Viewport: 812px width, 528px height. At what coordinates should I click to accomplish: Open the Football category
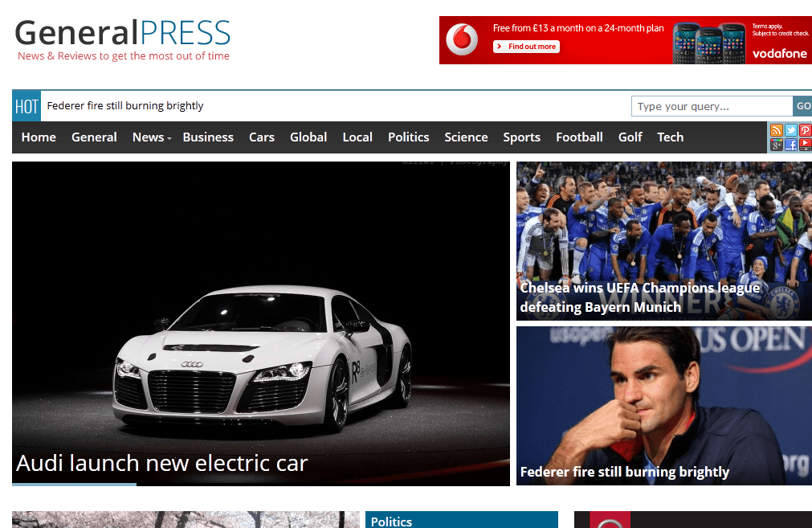tap(579, 137)
